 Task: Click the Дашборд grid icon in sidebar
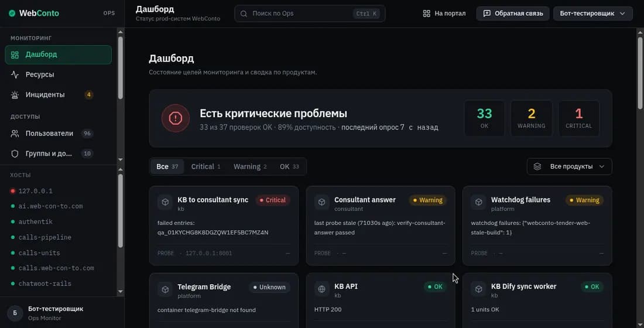coord(15,54)
